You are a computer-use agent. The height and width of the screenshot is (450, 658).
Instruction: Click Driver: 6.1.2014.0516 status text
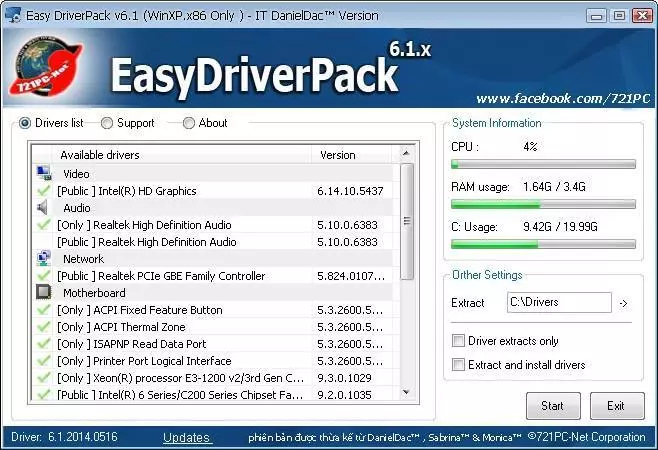click(64, 437)
